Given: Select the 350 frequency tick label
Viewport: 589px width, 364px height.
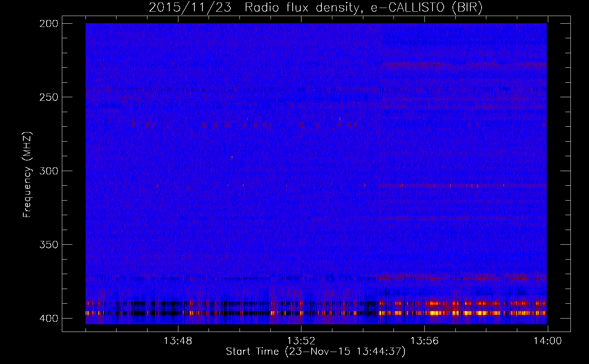Looking at the screenshot, I should point(49,245).
